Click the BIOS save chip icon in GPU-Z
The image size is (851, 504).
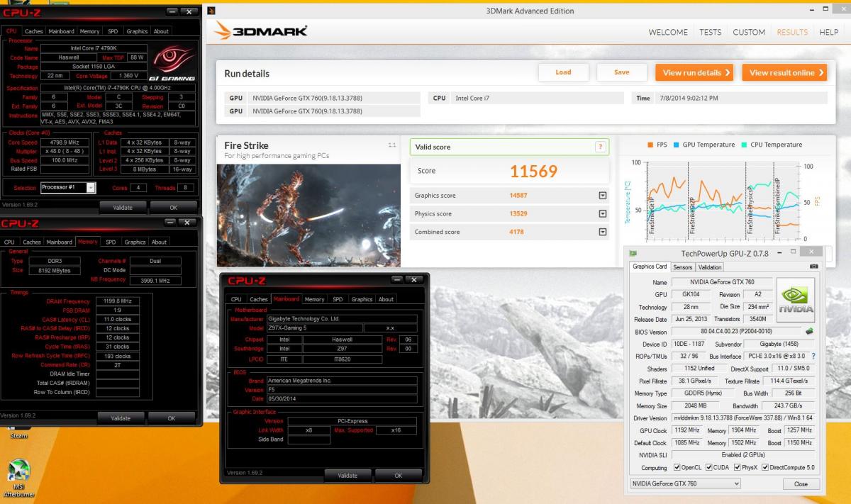[x=809, y=331]
